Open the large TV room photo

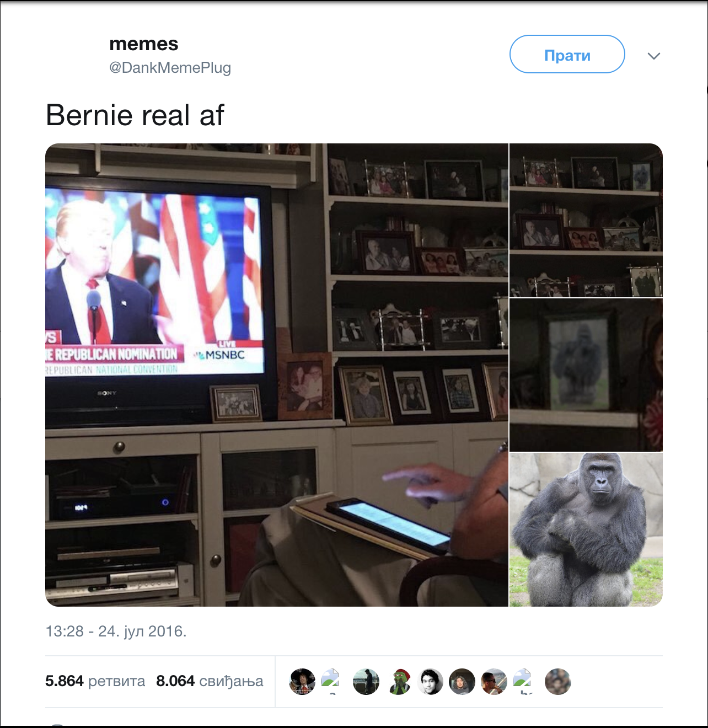click(277, 375)
